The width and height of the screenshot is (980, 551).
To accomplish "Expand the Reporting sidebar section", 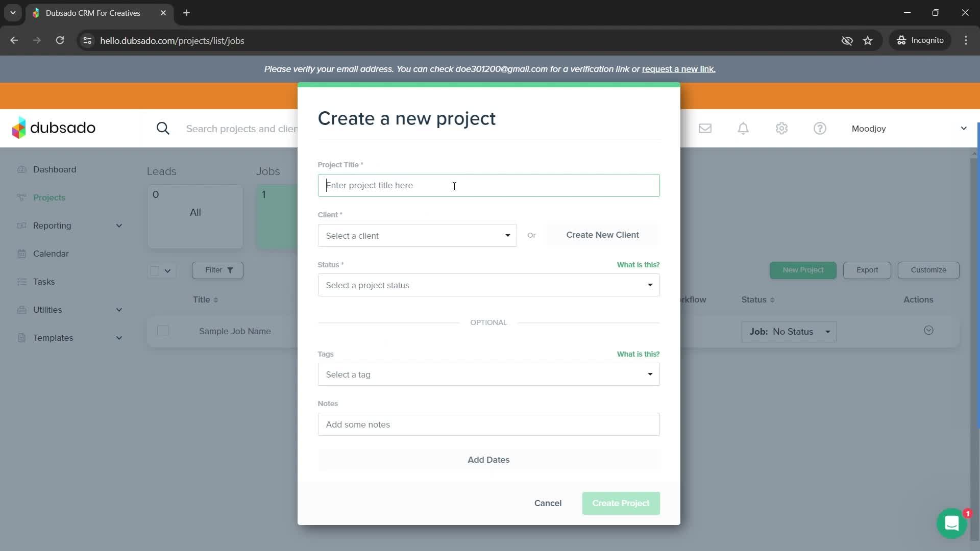I will pyautogui.click(x=119, y=226).
